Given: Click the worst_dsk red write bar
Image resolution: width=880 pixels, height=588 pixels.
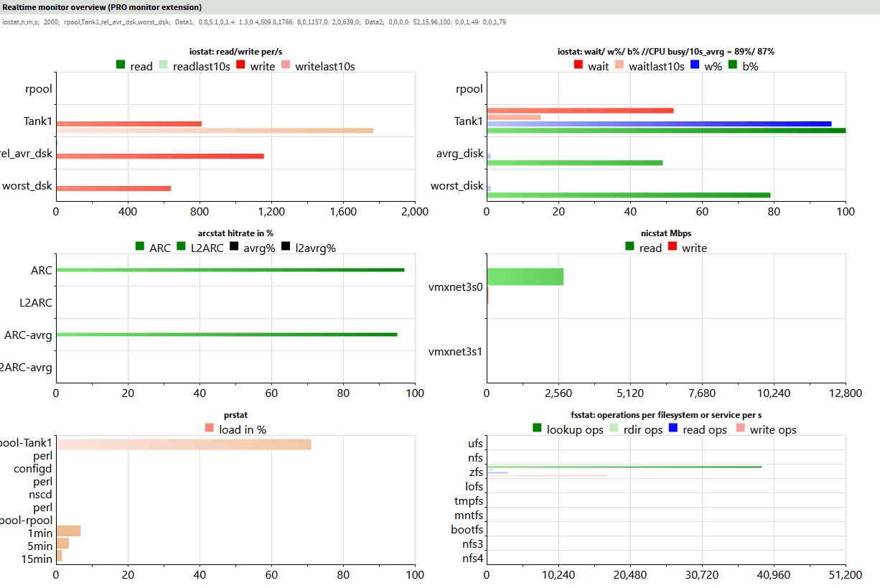Looking at the screenshot, I should 113,188.
